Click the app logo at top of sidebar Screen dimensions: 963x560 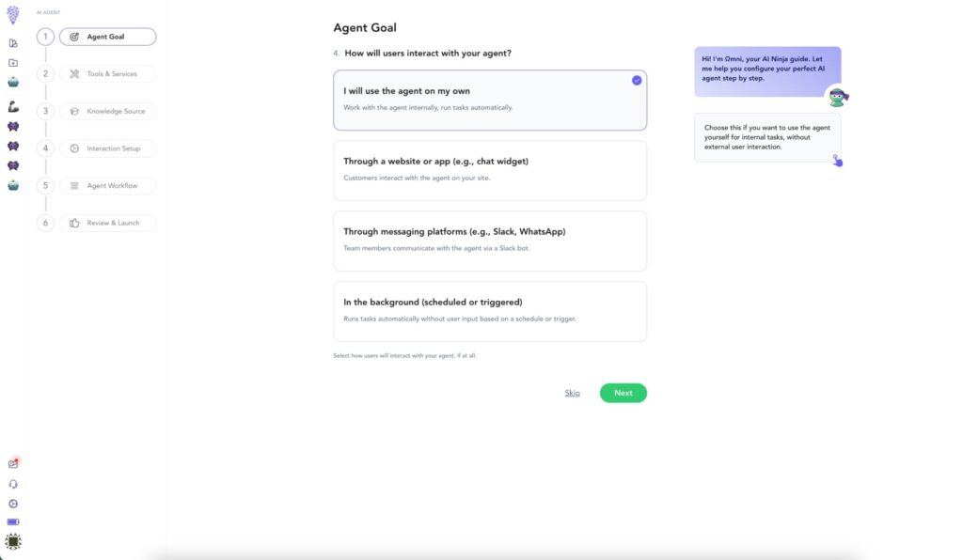(12, 15)
